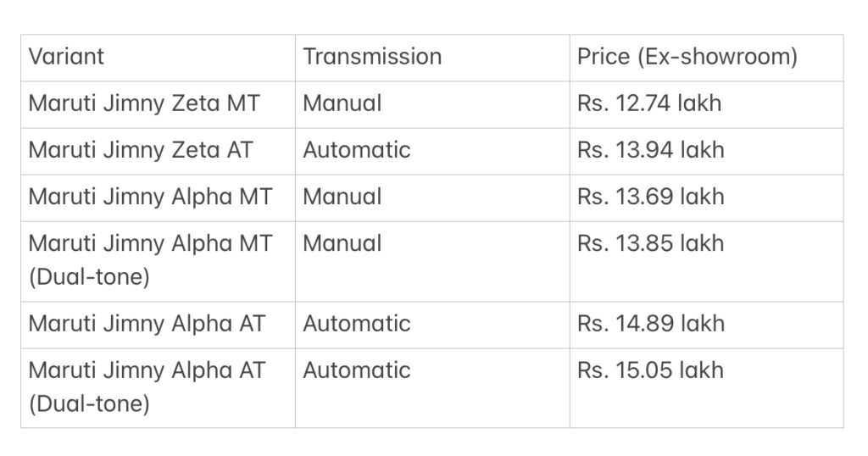868x456 pixels.
Task: Click the Rs. 13.85 lakh price cell
Action: (x=706, y=262)
